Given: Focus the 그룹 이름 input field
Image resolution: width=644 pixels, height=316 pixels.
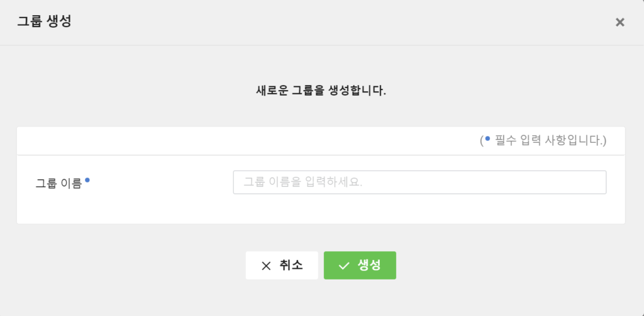Looking at the screenshot, I should (419, 183).
